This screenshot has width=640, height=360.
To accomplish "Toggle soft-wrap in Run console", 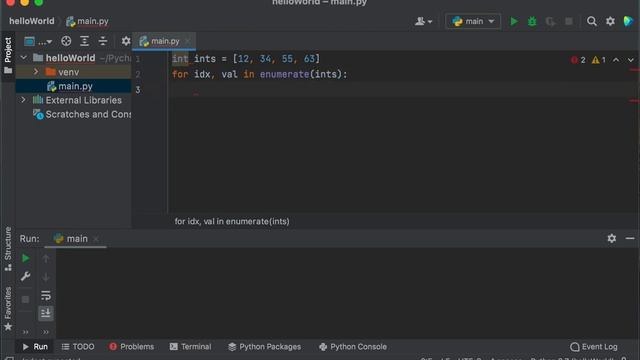I will (46, 295).
